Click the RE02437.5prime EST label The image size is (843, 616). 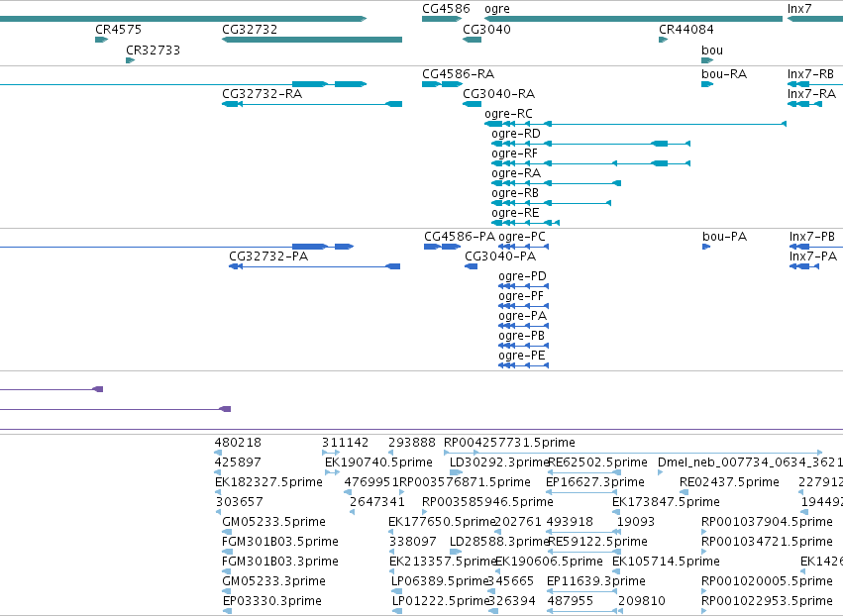pos(729,482)
